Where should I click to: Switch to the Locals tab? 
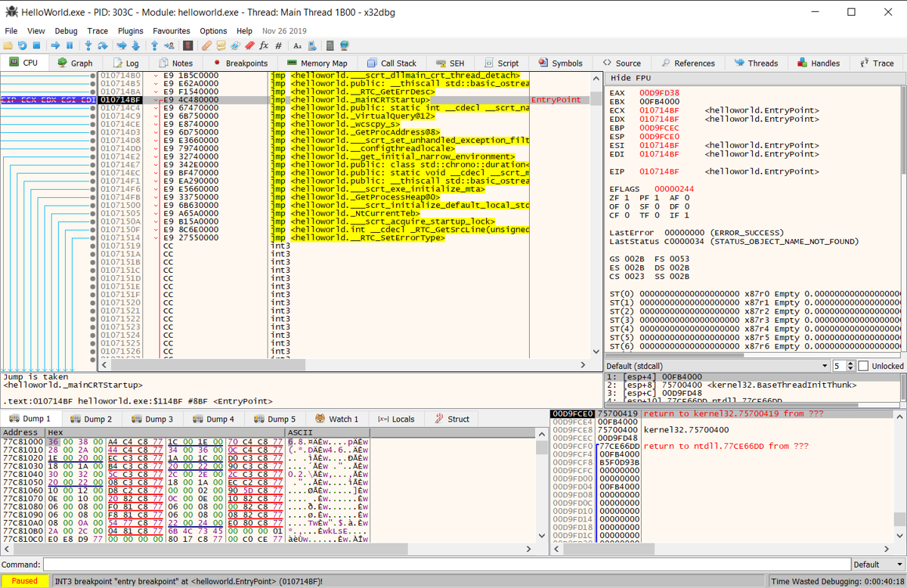tap(397, 419)
